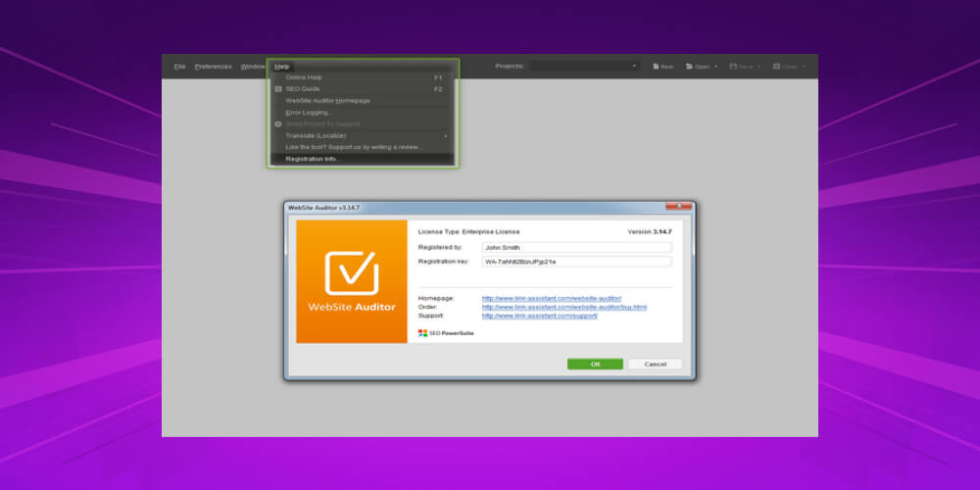This screenshot has width=980, height=490.
Task: Close the open Help menu
Action: pos(282,67)
